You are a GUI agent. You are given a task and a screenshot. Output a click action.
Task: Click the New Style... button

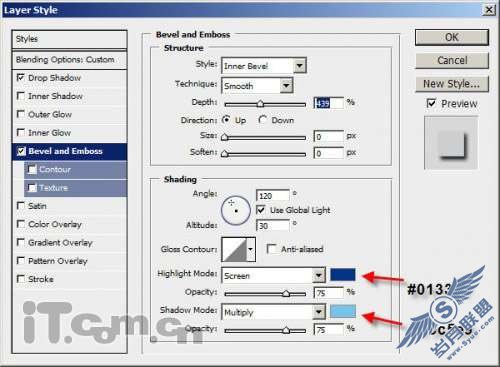pyautogui.click(x=452, y=84)
